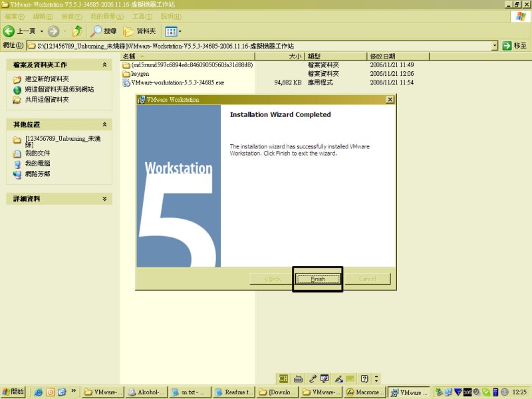Image resolution: width=532 pixels, height=399 pixels.
Task: Expand the address bar dropdown arrow
Action: click(495, 46)
